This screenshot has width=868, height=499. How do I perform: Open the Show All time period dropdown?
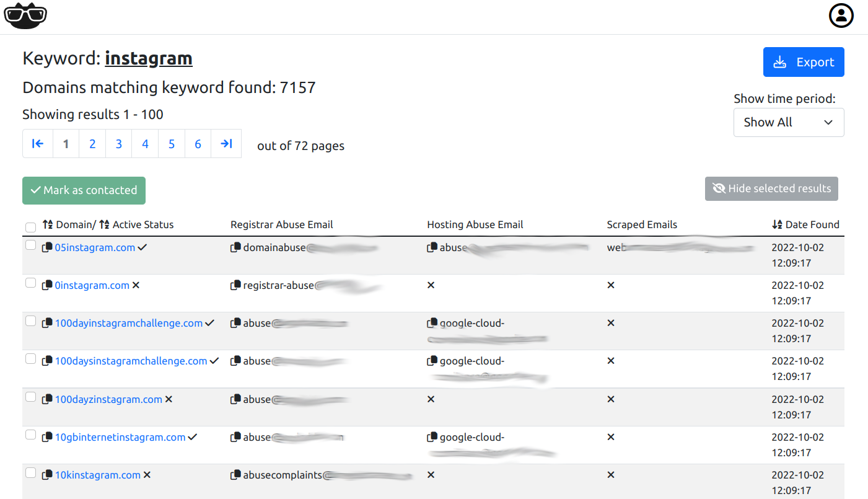pos(789,122)
